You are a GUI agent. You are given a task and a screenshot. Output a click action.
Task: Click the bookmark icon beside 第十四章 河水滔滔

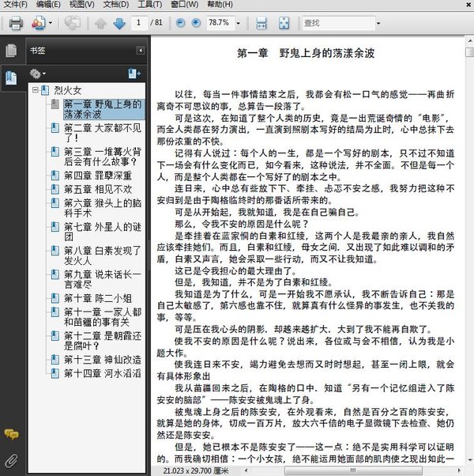55,373
